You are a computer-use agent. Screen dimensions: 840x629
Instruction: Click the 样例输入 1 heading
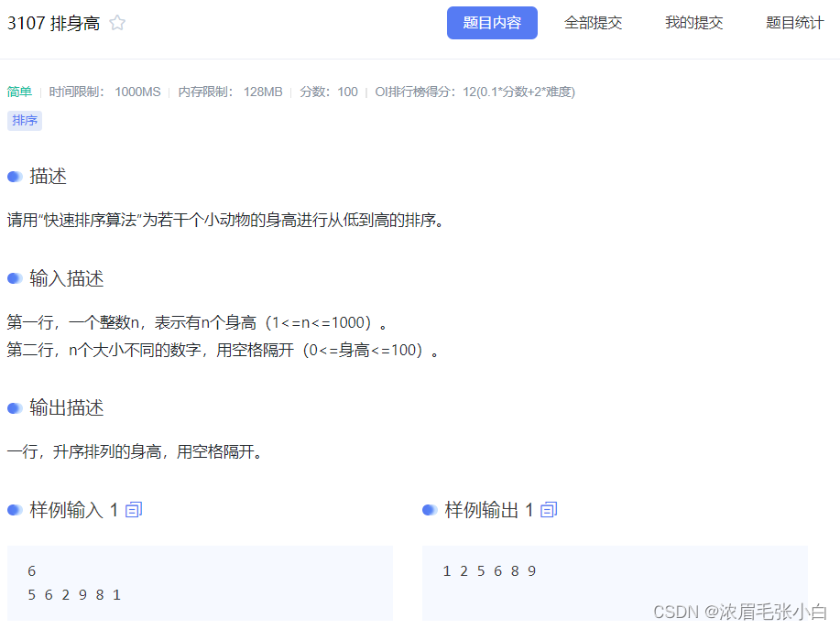click(74, 510)
